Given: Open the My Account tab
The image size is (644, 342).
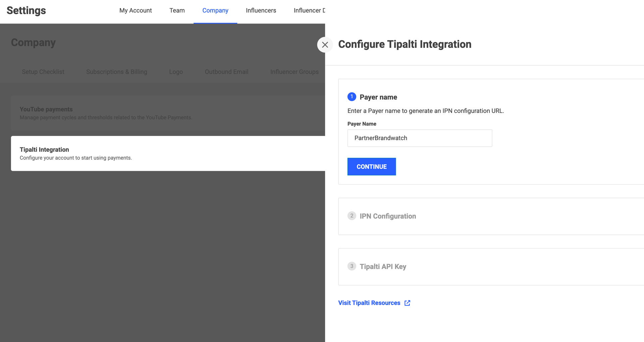Looking at the screenshot, I should click(136, 10).
